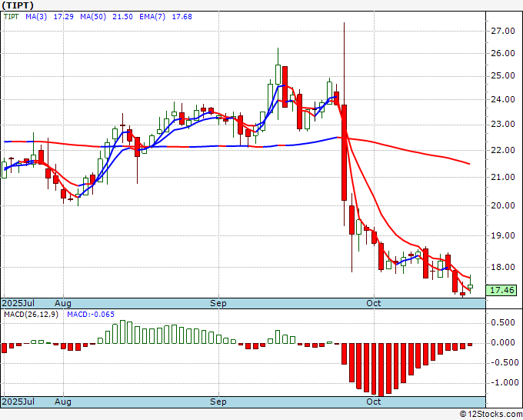The width and height of the screenshot is (523, 420).
Task: Click the Oct label on price chart axis
Action: point(374,303)
